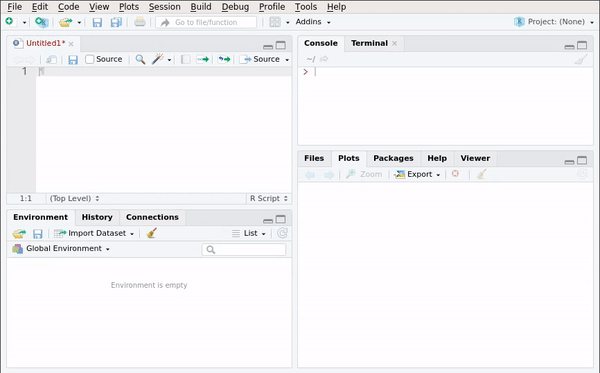Switch to the Connections tab
The height and width of the screenshot is (373, 600).
[152, 217]
